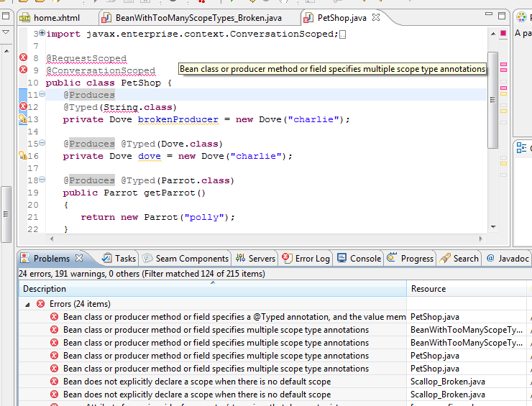
Task: Click the error marker on line 9
Action: pyautogui.click(x=23, y=70)
